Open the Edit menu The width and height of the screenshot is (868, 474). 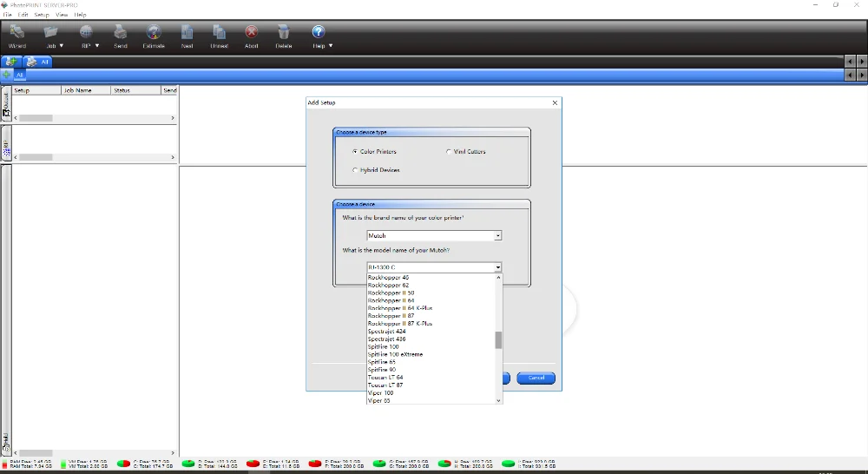[23, 15]
